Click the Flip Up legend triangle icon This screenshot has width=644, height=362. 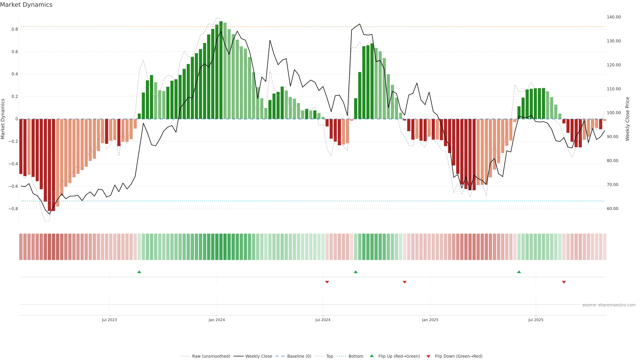pyautogui.click(x=372, y=356)
